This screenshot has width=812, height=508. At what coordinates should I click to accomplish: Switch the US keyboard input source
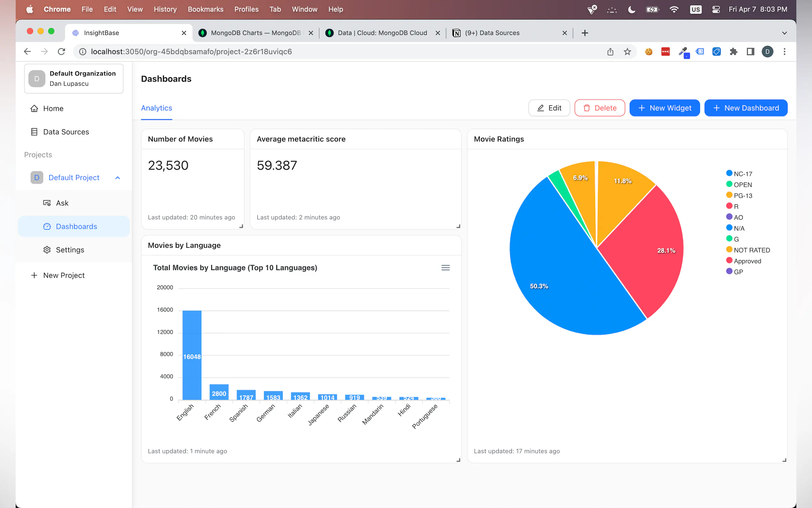coord(696,9)
